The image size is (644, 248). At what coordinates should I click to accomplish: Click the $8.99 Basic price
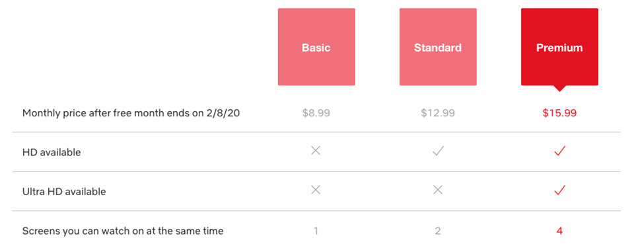316,113
